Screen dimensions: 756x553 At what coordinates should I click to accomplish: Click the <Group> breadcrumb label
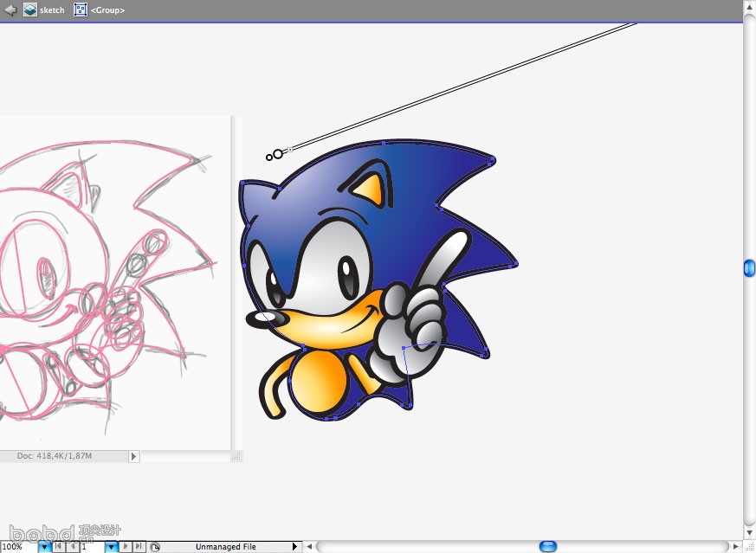(x=108, y=10)
